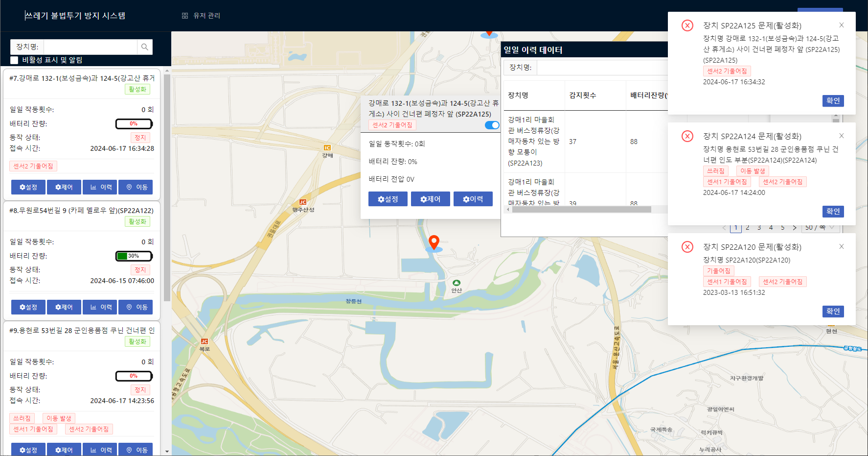
Task: Click 이동 location button for device #9
Action: tap(136, 449)
